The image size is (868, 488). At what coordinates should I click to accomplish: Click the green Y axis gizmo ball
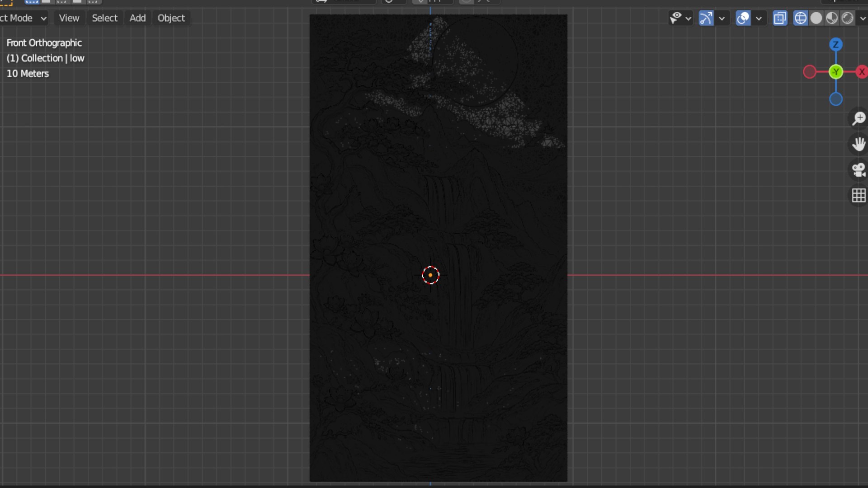(835, 71)
